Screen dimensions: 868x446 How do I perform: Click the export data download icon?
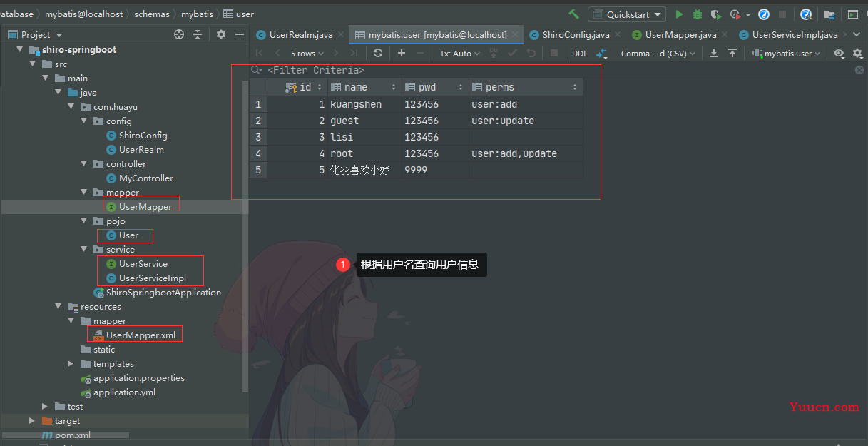click(x=714, y=54)
